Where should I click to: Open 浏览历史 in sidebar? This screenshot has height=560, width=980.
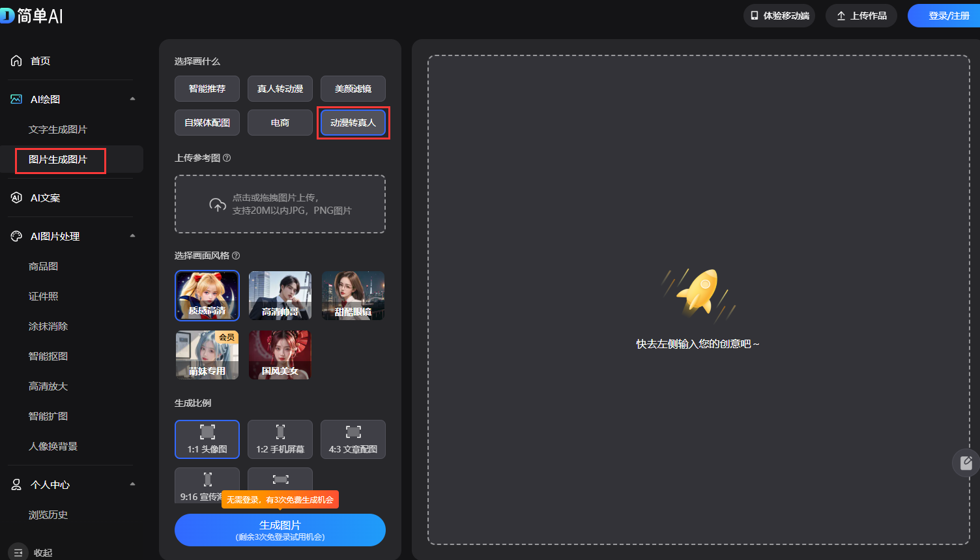[48, 515]
